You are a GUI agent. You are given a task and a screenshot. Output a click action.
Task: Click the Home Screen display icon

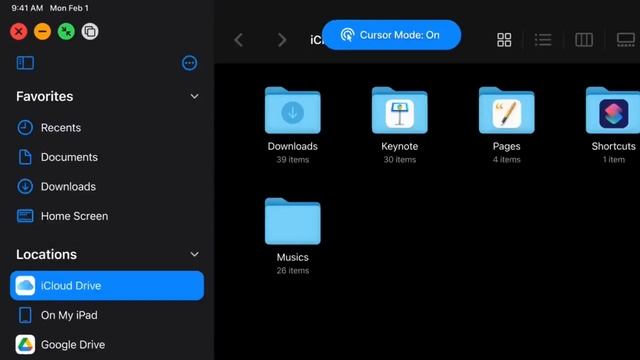pos(25,216)
